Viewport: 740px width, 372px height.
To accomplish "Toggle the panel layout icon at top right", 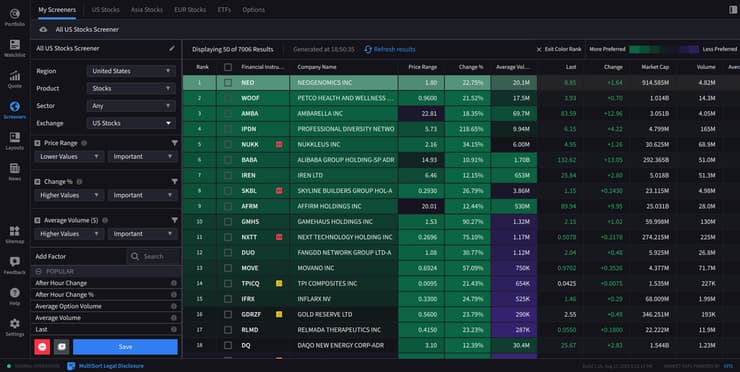I will click(x=733, y=9).
